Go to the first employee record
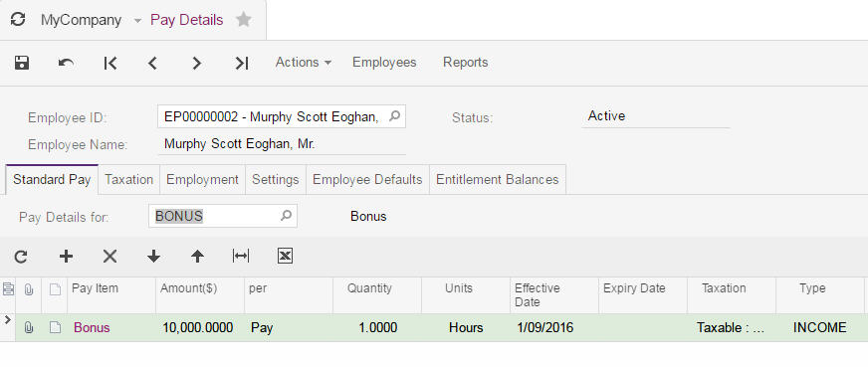Screen dimensions: 868x367 (110, 63)
